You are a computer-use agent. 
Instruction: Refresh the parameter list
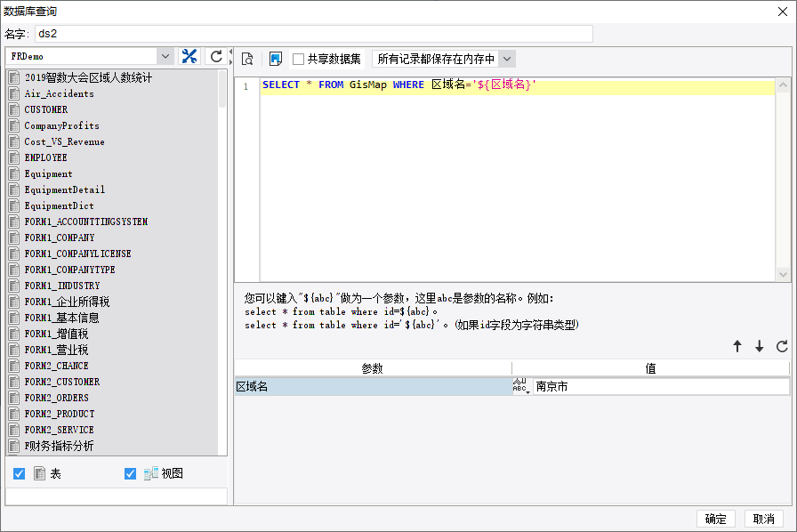[782, 346]
